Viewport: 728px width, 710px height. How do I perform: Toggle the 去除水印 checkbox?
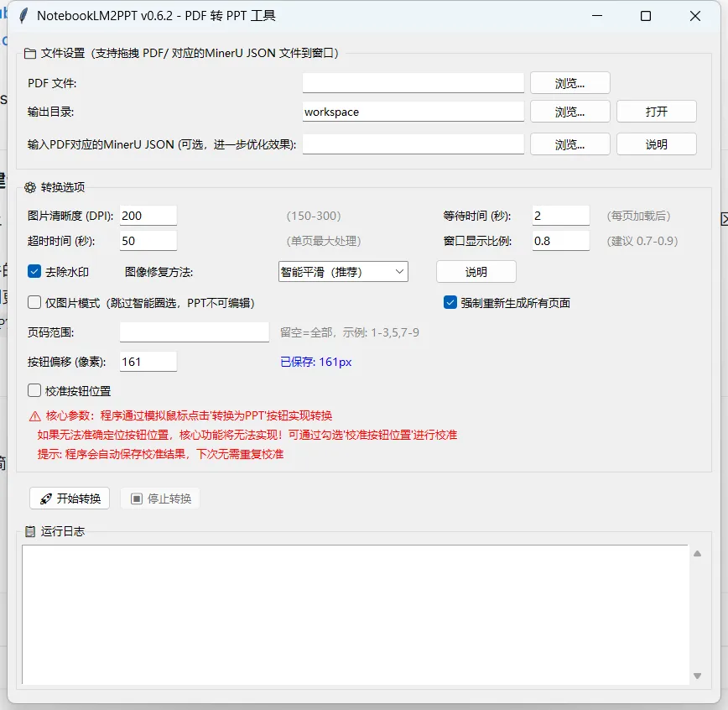[34, 271]
